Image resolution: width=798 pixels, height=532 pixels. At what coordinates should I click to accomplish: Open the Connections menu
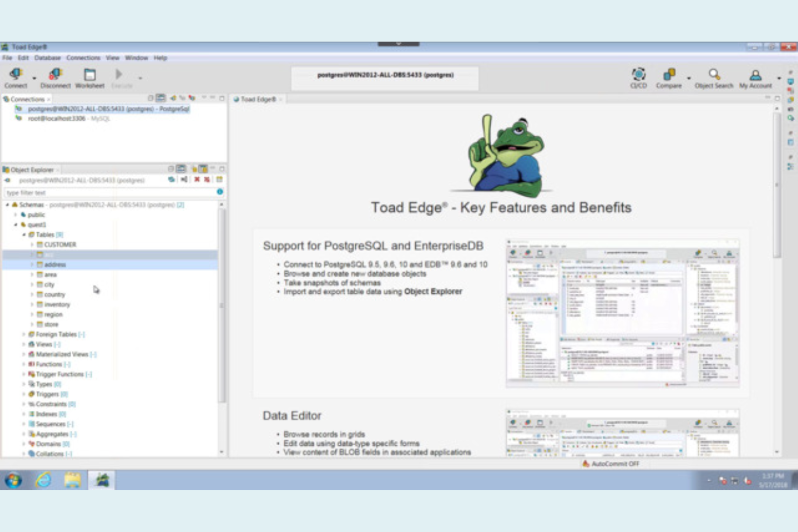tap(83, 58)
